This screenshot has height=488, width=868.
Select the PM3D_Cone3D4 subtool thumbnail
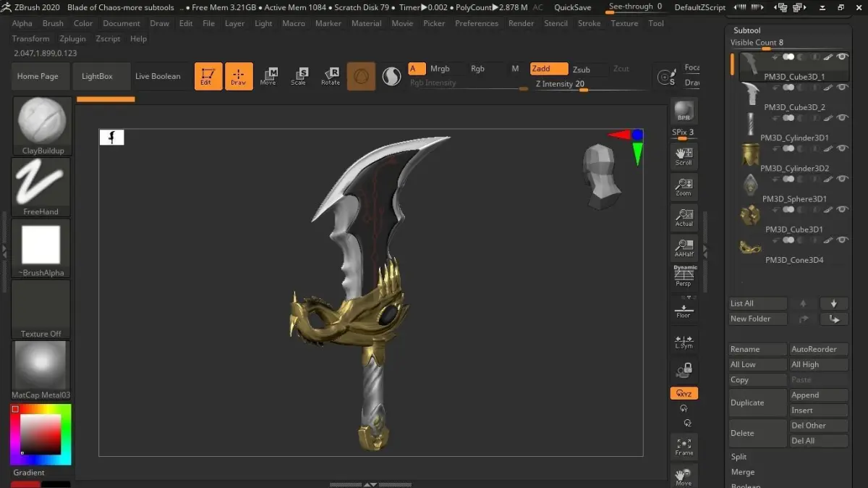point(750,248)
